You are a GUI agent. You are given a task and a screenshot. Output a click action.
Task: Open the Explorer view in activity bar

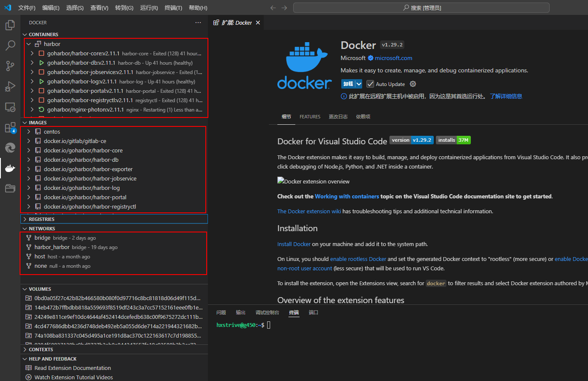[x=10, y=25]
